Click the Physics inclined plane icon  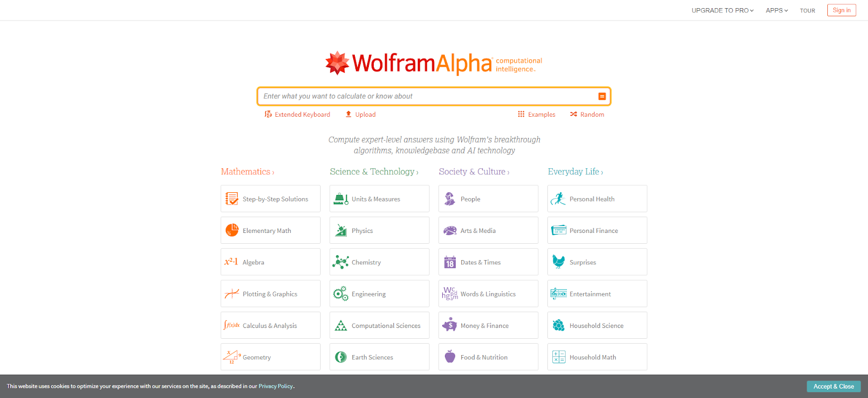point(341,230)
